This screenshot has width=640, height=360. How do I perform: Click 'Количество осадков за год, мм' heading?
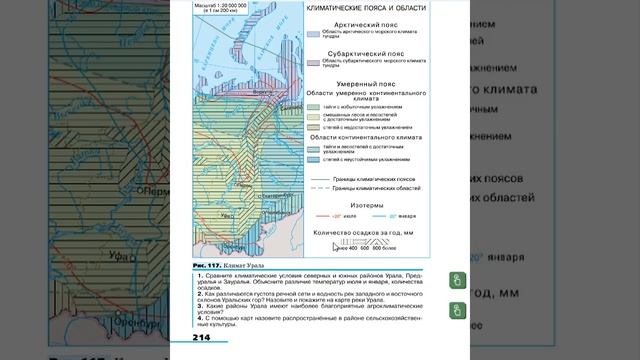363,233
